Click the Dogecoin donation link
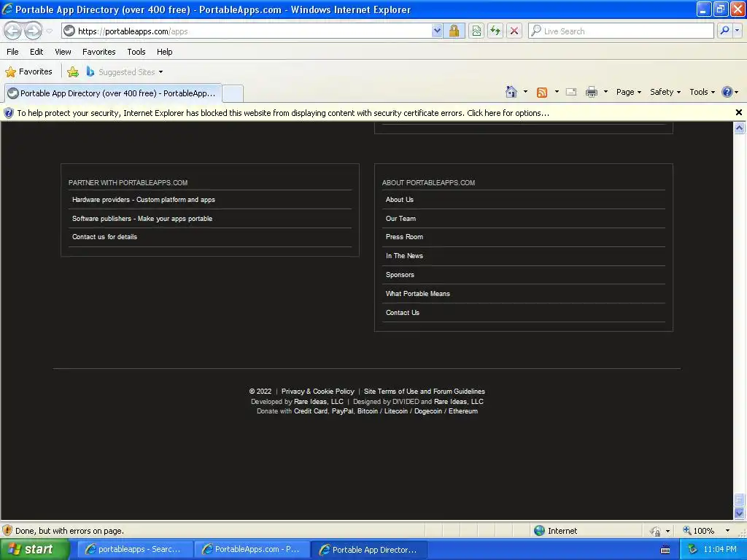The width and height of the screenshot is (747, 560). point(427,411)
